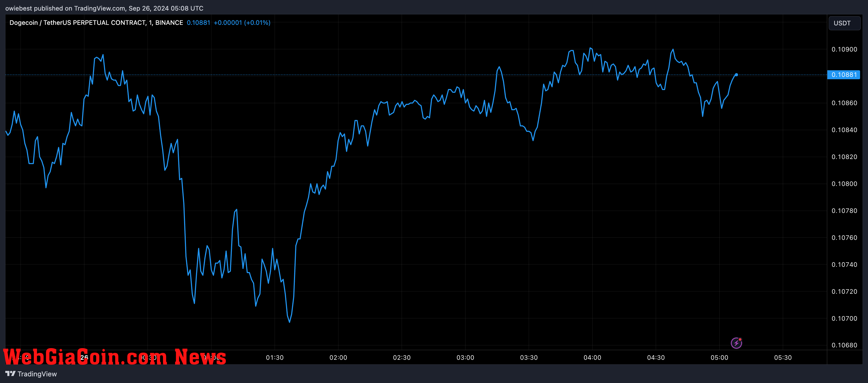Viewport: 868px width, 383px height.
Task: Click the 05:30 time axis label
Action: coord(783,358)
